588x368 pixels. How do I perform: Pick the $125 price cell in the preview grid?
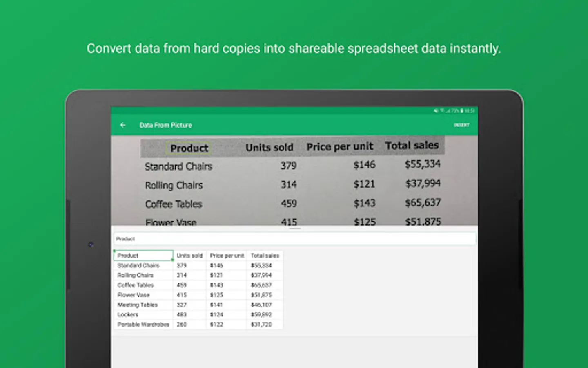[x=227, y=295]
